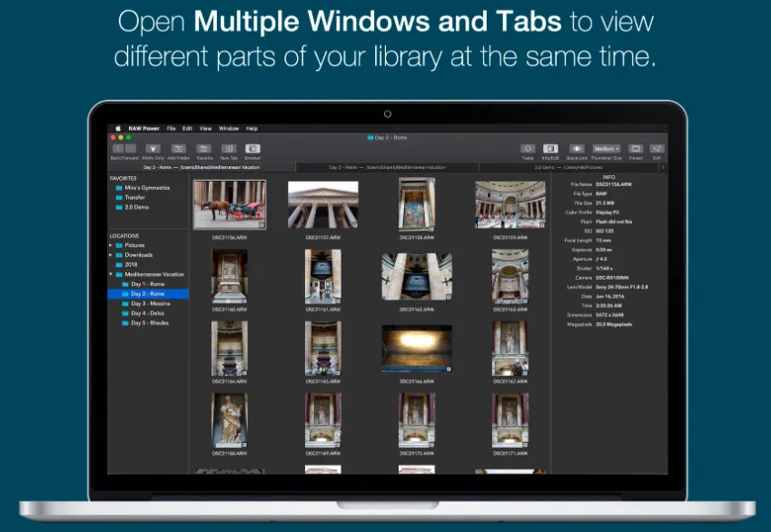Select the DSC01159.ARW interior thumbnail

coord(510,204)
